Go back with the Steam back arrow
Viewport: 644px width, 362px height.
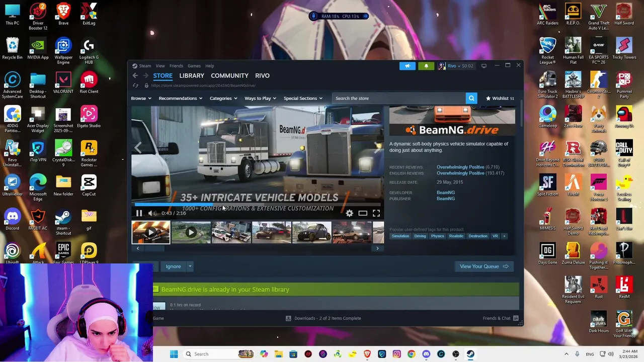coord(135,75)
